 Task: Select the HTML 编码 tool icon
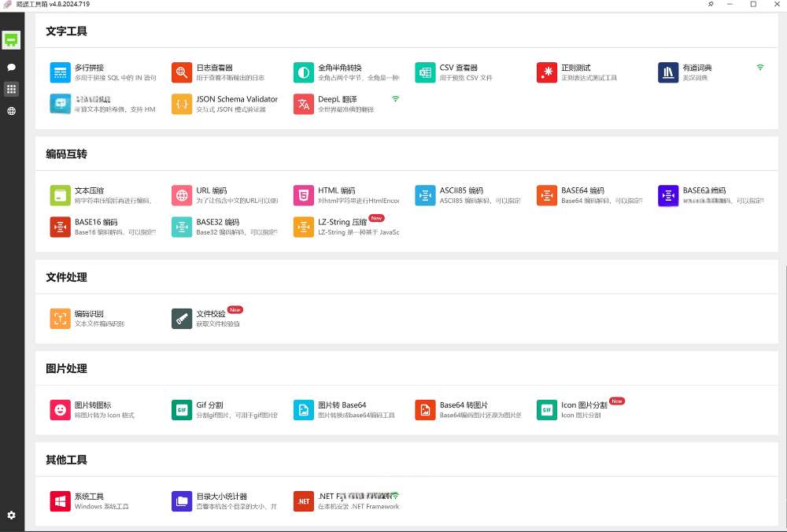coord(303,195)
